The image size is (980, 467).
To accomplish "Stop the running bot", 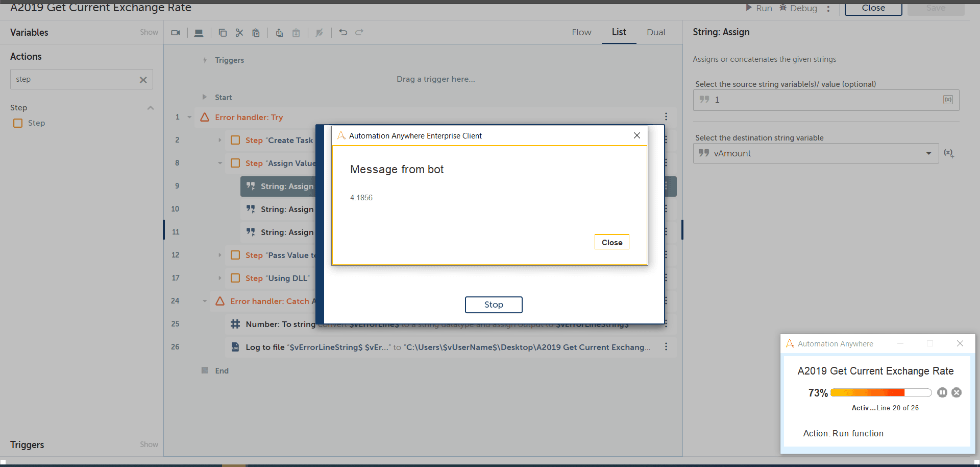I will (494, 305).
